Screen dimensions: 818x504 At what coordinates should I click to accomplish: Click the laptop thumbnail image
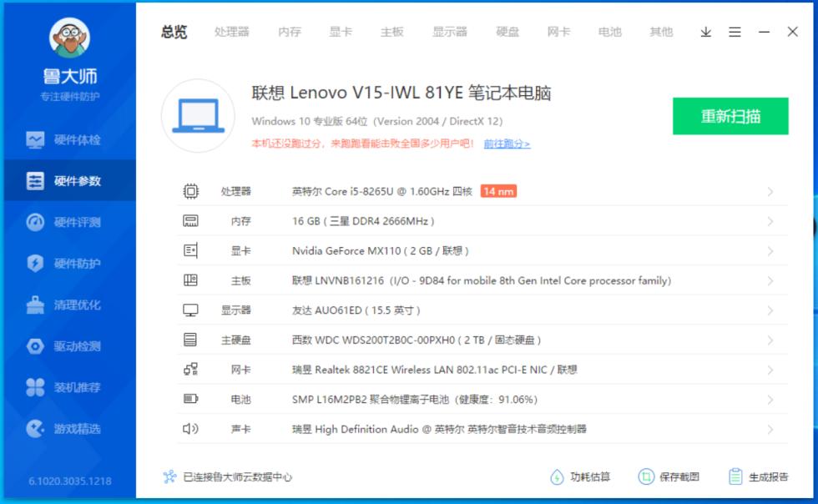[198, 116]
